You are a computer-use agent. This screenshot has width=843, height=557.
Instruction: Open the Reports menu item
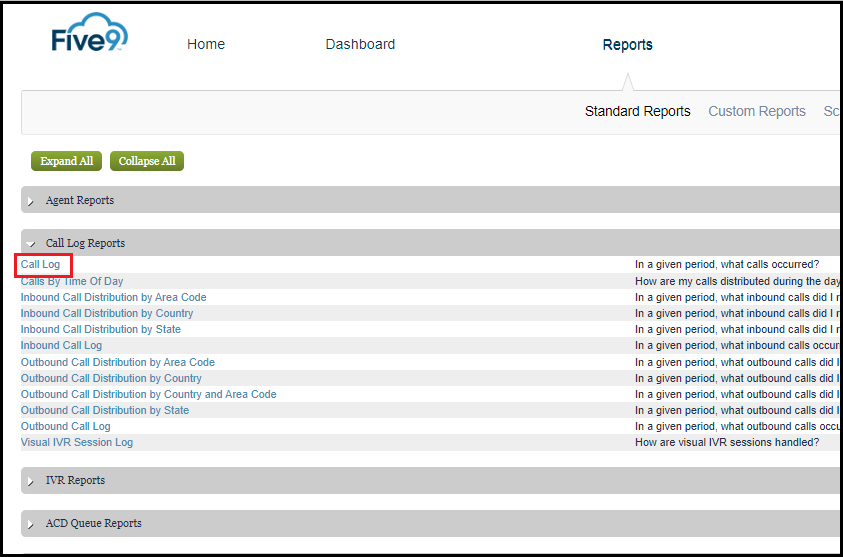point(627,45)
